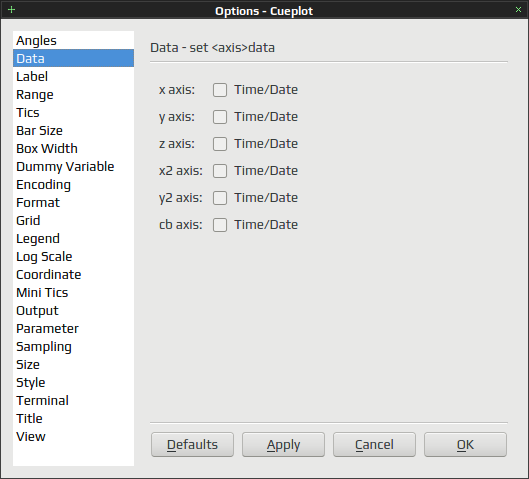Open Log Scale options
Viewport: 529px width, 479px height.
coord(73,256)
